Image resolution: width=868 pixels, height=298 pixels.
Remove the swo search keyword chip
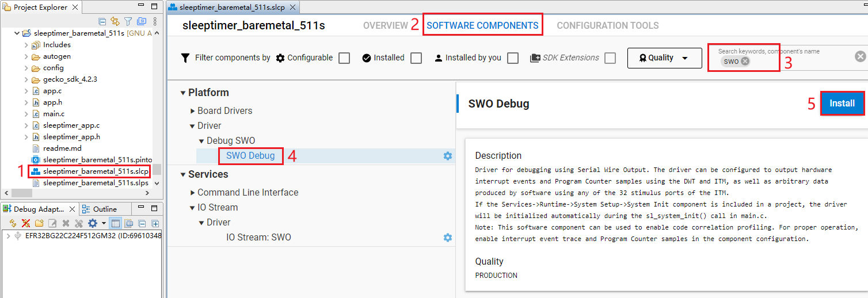tap(745, 62)
